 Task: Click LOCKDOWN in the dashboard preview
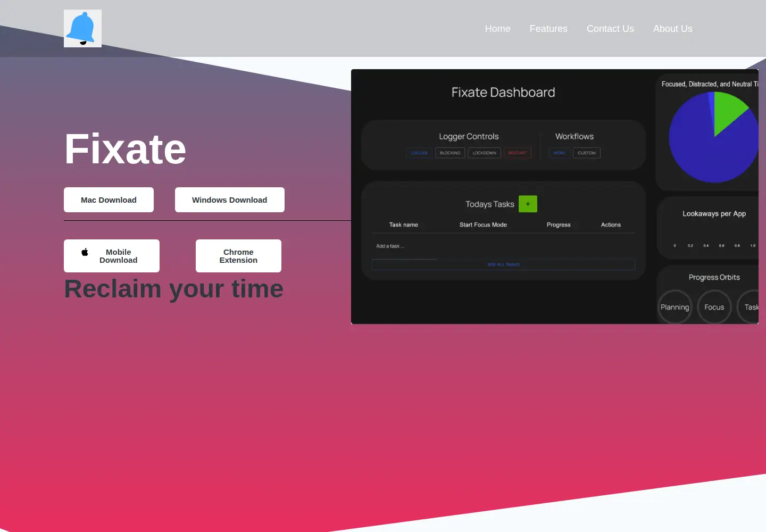[484, 153]
